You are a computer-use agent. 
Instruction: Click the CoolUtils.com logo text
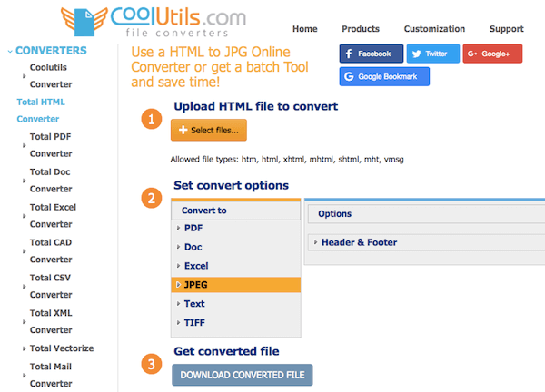178,17
